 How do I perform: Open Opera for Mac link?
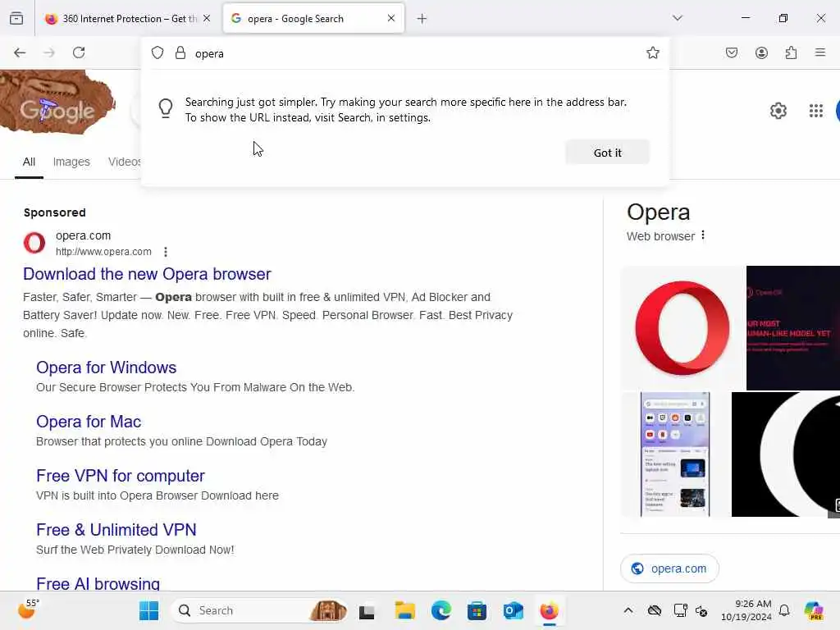[89, 422]
